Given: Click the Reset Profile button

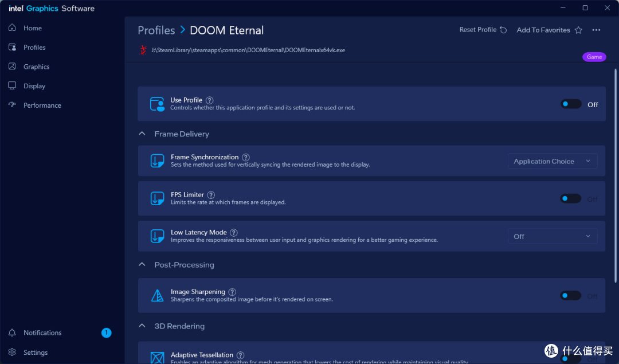Looking at the screenshot, I should [x=483, y=30].
